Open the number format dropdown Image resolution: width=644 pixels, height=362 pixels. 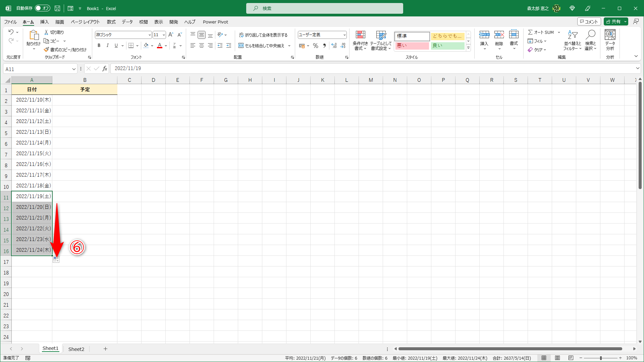pos(344,35)
